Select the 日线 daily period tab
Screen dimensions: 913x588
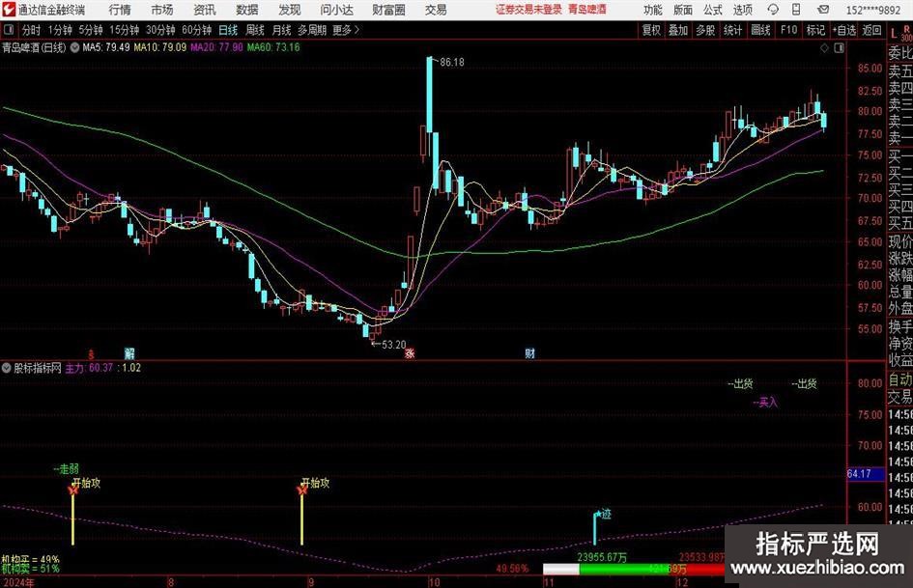point(228,30)
